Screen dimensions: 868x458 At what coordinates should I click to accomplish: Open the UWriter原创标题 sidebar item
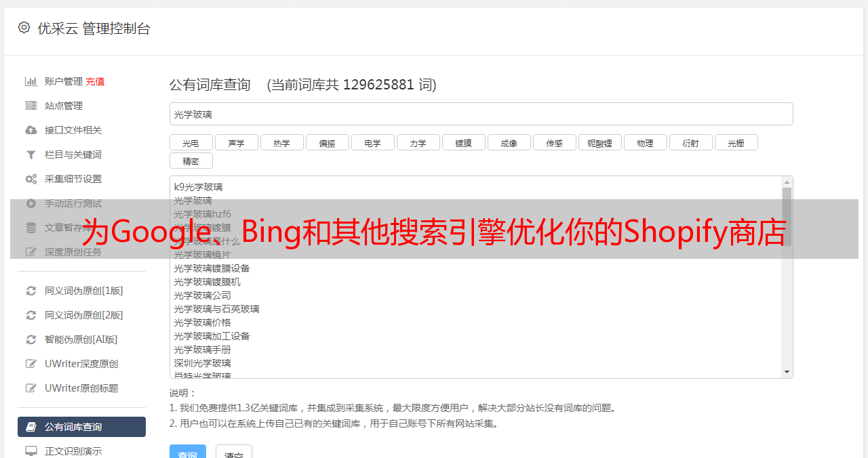tap(81, 388)
